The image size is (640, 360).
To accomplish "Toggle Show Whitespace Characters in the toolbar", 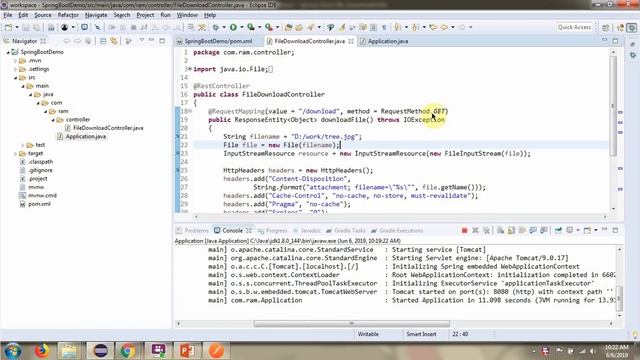I will click(x=384, y=27).
